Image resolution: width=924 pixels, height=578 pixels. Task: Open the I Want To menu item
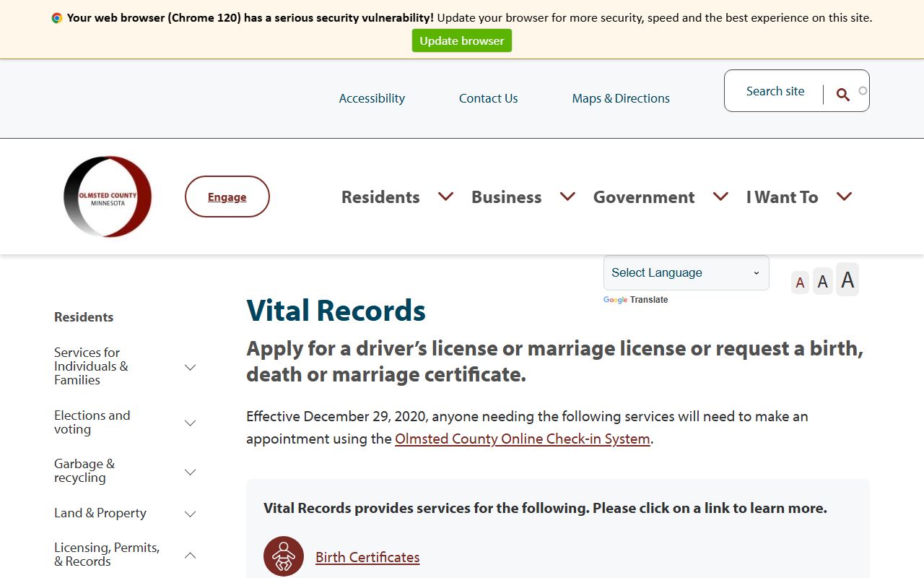pos(782,197)
